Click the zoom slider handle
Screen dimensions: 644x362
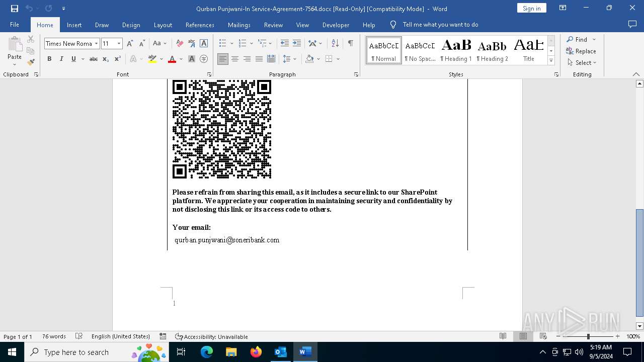point(588,336)
